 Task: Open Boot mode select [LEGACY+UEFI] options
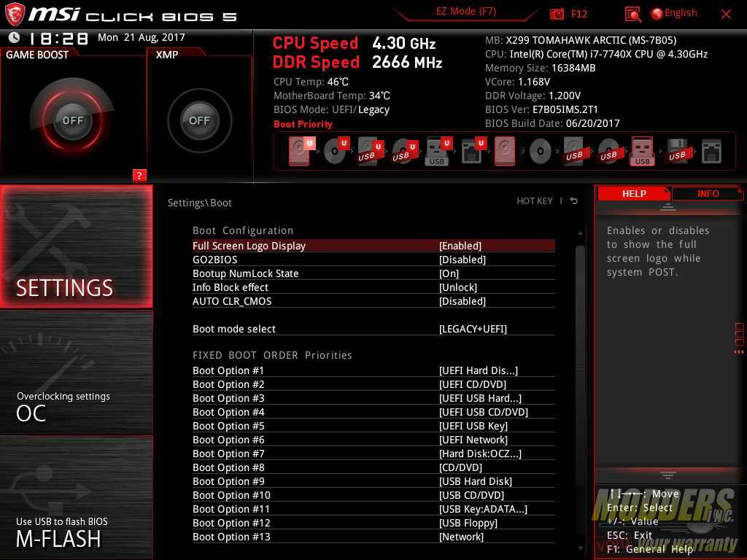(373, 329)
